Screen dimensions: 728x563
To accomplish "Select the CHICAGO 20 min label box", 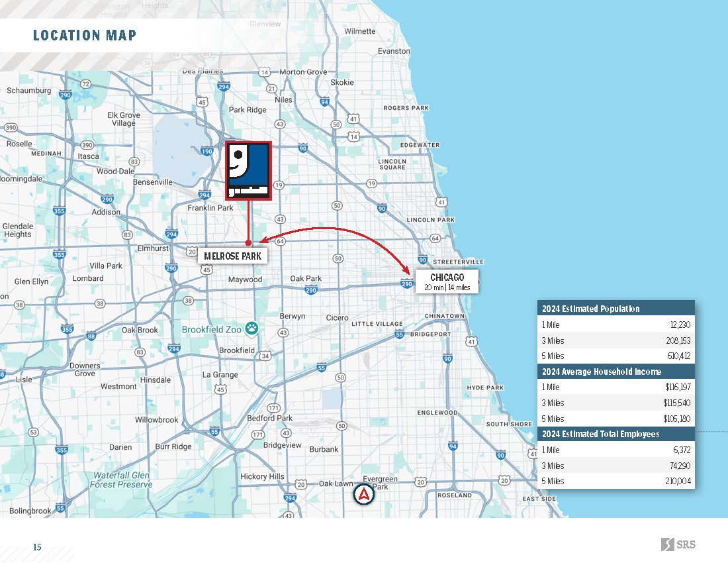I will tap(447, 281).
